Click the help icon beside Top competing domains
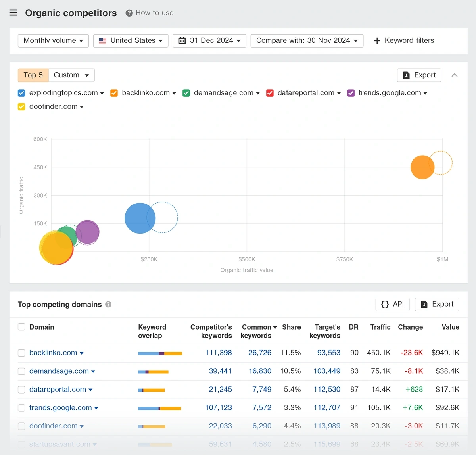This screenshot has width=476, height=455. pyautogui.click(x=108, y=304)
